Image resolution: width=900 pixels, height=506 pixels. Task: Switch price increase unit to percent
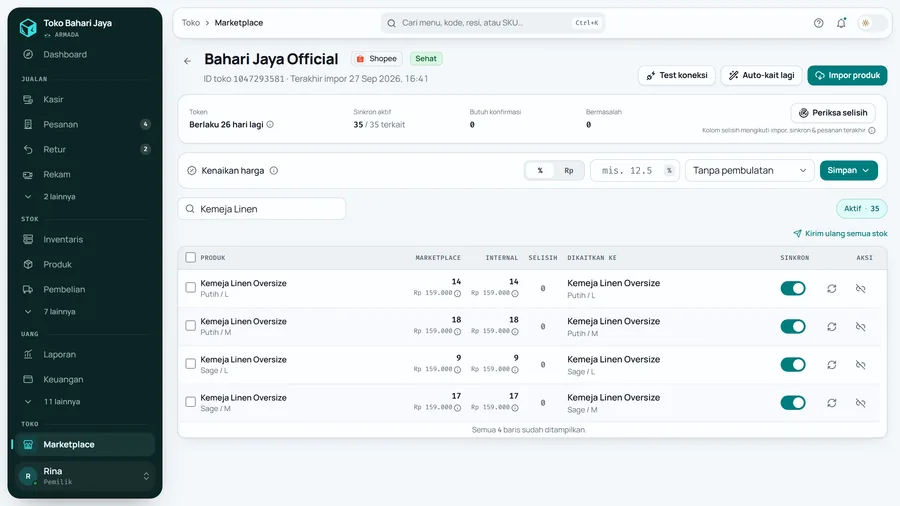click(x=540, y=170)
